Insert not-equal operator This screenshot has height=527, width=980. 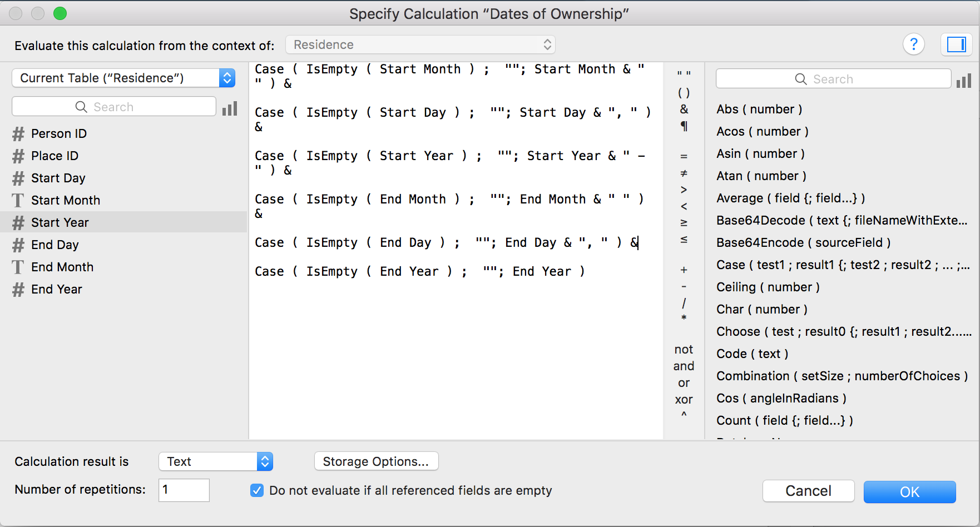[x=684, y=173]
